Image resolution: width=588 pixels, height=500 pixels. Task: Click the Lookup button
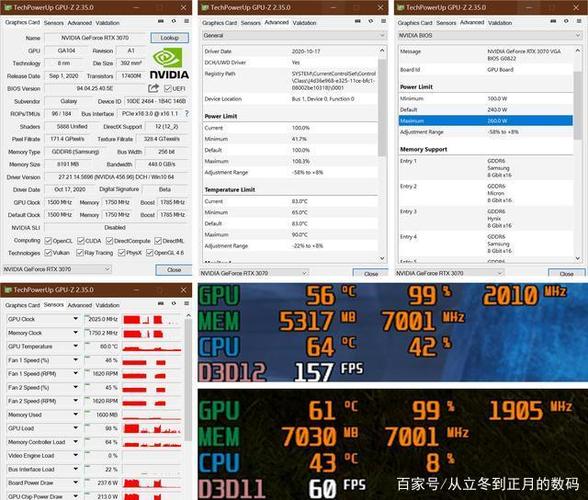pyautogui.click(x=170, y=38)
